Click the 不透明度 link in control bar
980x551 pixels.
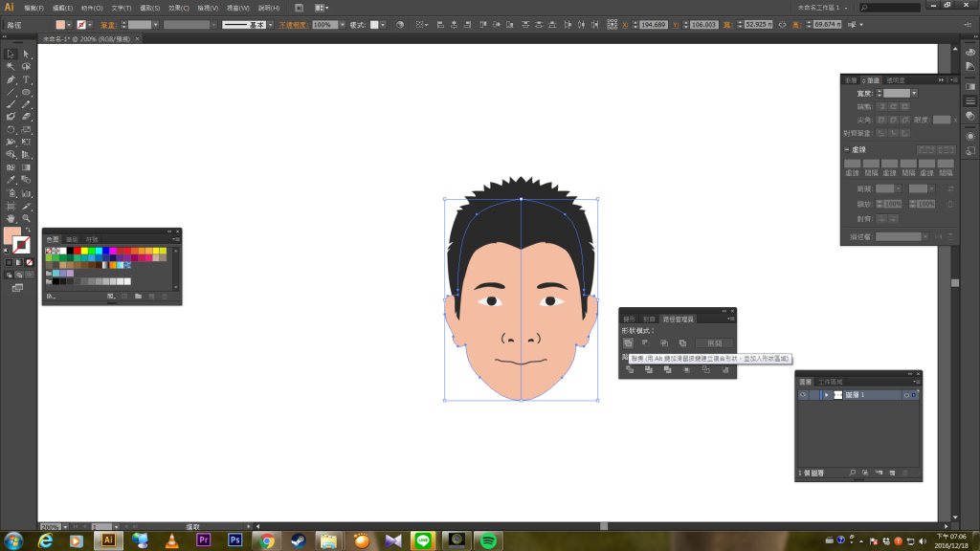tap(294, 24)
